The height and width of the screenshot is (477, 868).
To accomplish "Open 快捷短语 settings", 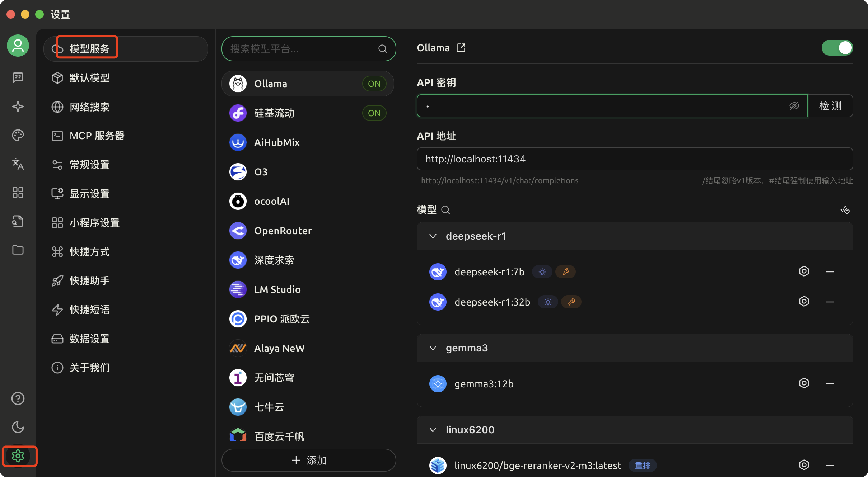I will pos(126,310).
